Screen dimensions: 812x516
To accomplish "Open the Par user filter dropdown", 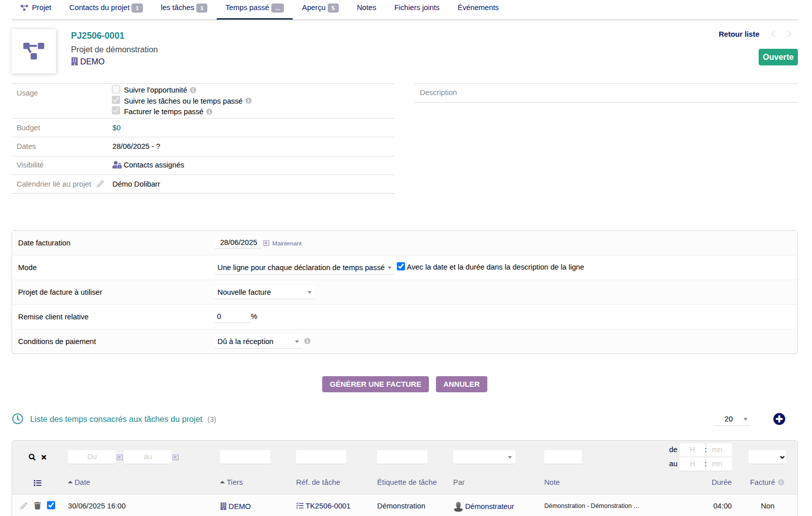I will [484, 457].
